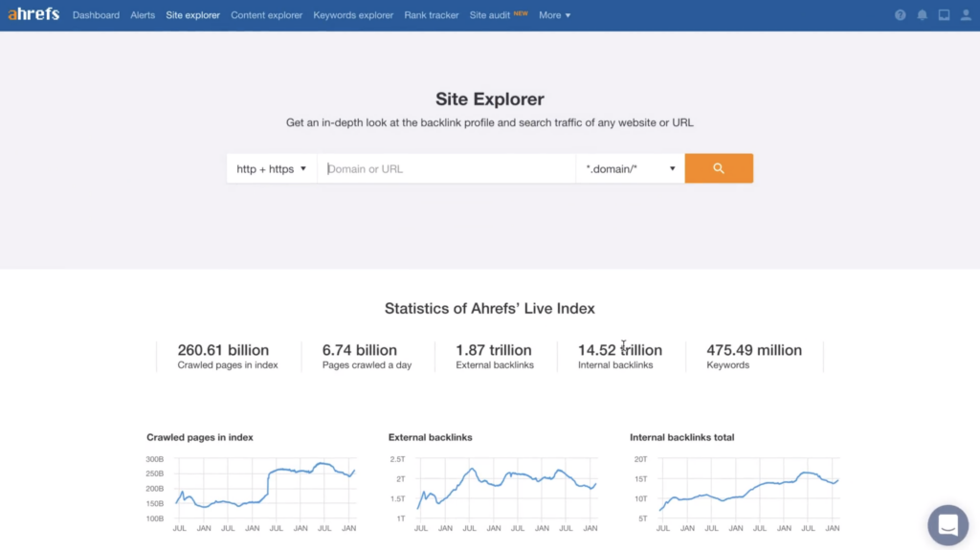Screen dimensions: 980x550
Task: Expand the http + https protocol dropdown
Action: pyautogui.click(x=271, y=168)
